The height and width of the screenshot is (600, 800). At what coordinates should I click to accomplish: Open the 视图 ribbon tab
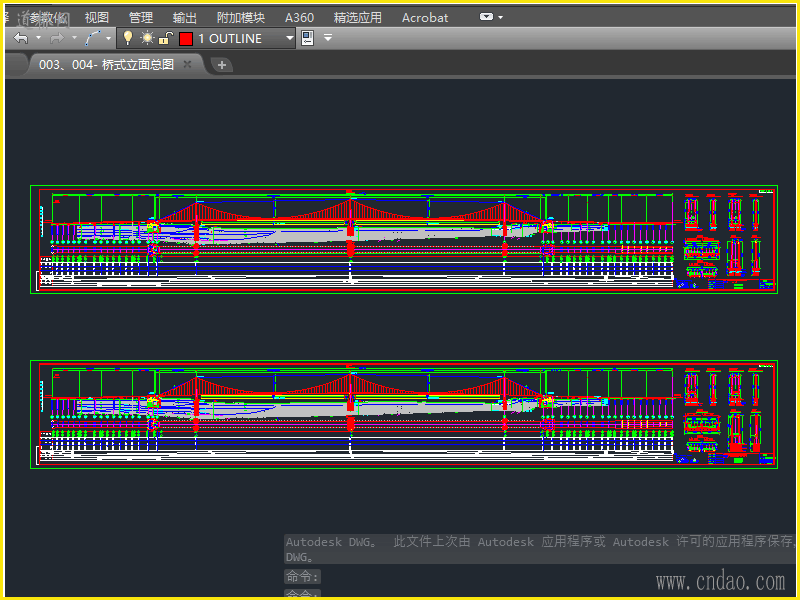97,17
